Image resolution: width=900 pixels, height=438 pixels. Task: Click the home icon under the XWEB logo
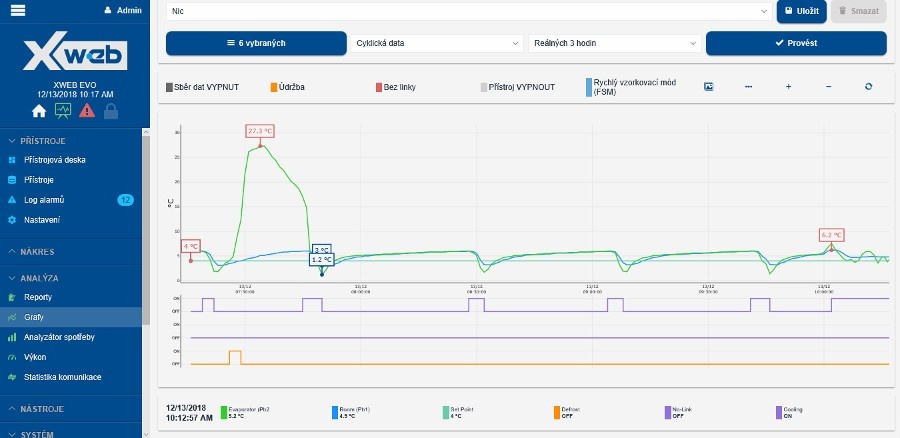39,111
